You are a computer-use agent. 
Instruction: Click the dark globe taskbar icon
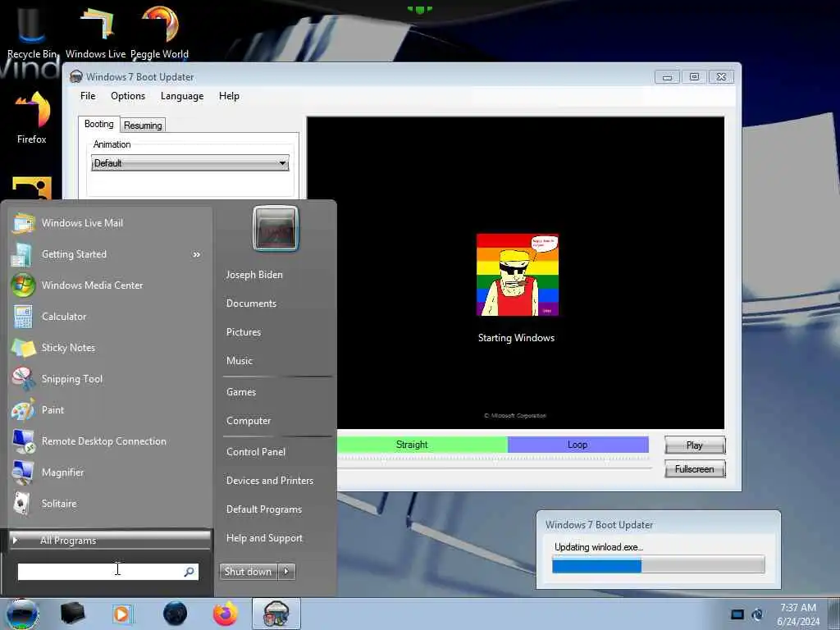coord(175,614)
